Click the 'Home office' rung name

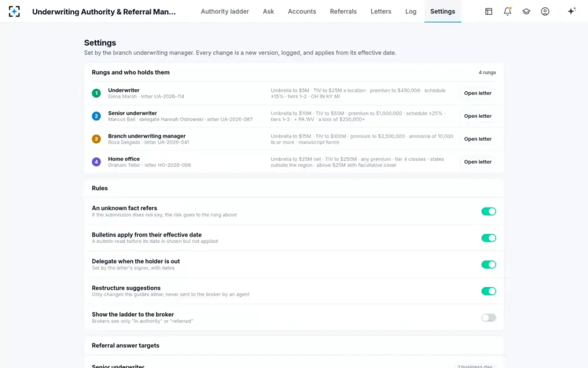(x=124, y=159)
